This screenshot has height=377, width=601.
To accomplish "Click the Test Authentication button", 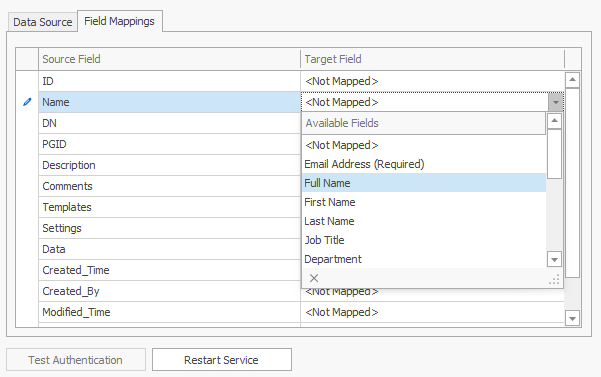I will pos(76,360).
